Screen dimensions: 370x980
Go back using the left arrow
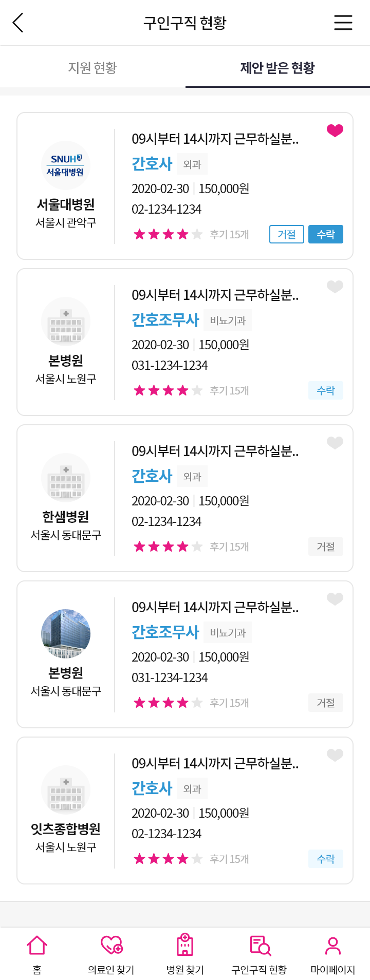(18, 23)
